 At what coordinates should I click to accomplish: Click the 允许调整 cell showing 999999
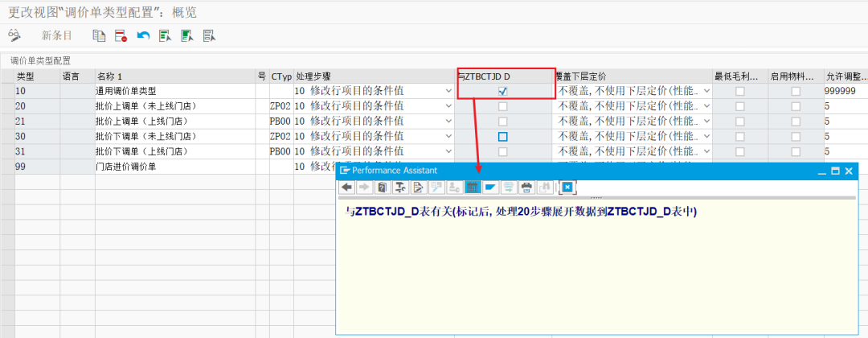pos(845,92)
